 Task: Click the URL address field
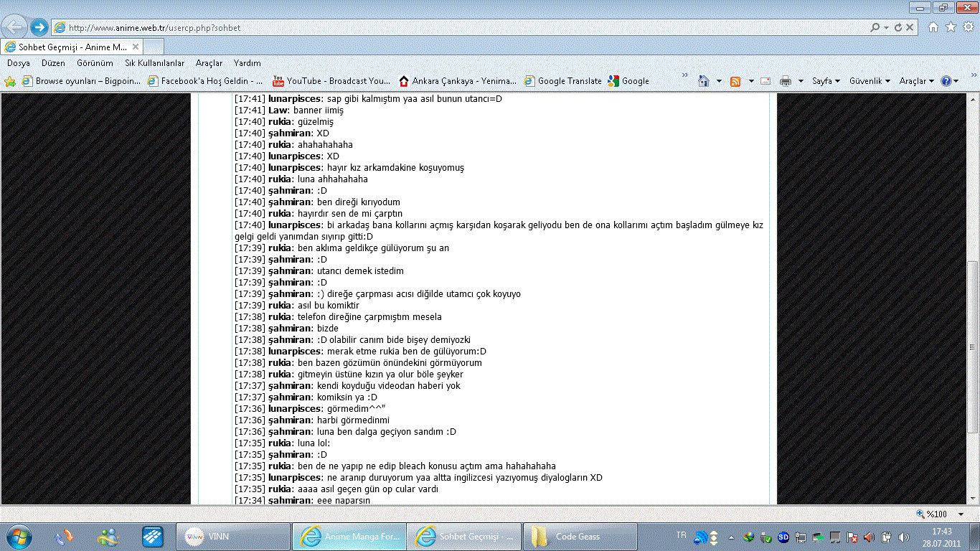[x=459, y=27]
